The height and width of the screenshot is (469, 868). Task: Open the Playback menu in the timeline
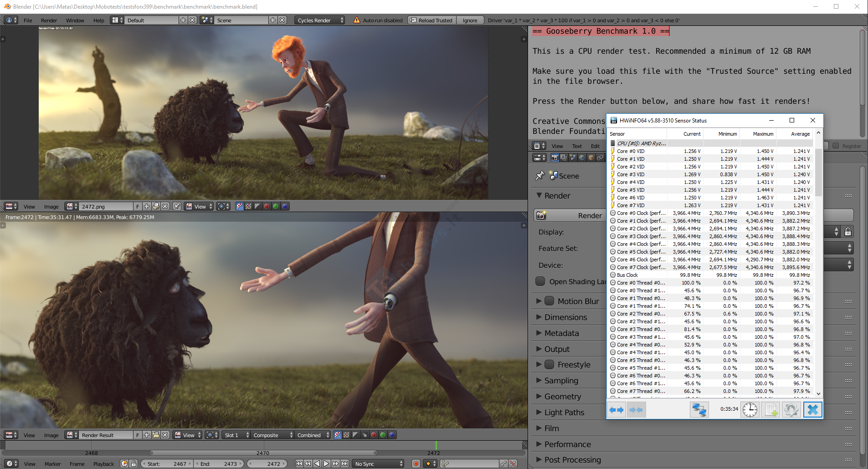pyautogui.click(x=103, y=464)
